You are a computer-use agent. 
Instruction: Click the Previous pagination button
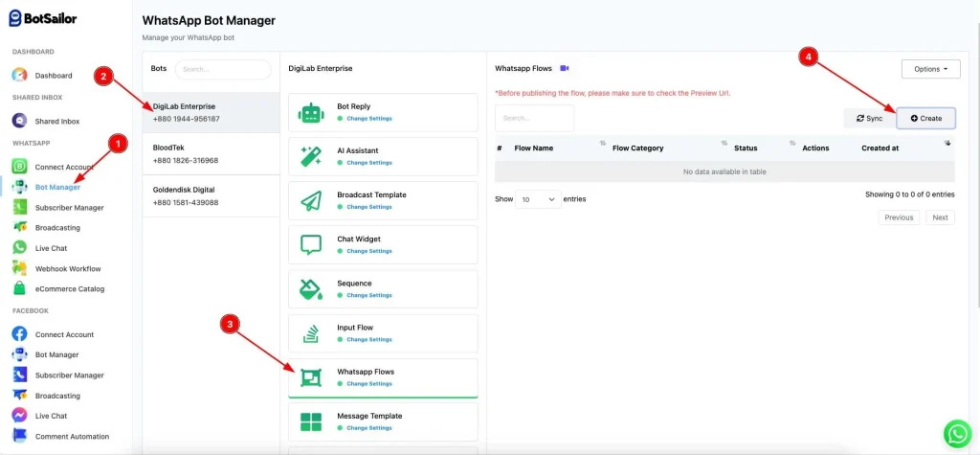click(899, 217)
